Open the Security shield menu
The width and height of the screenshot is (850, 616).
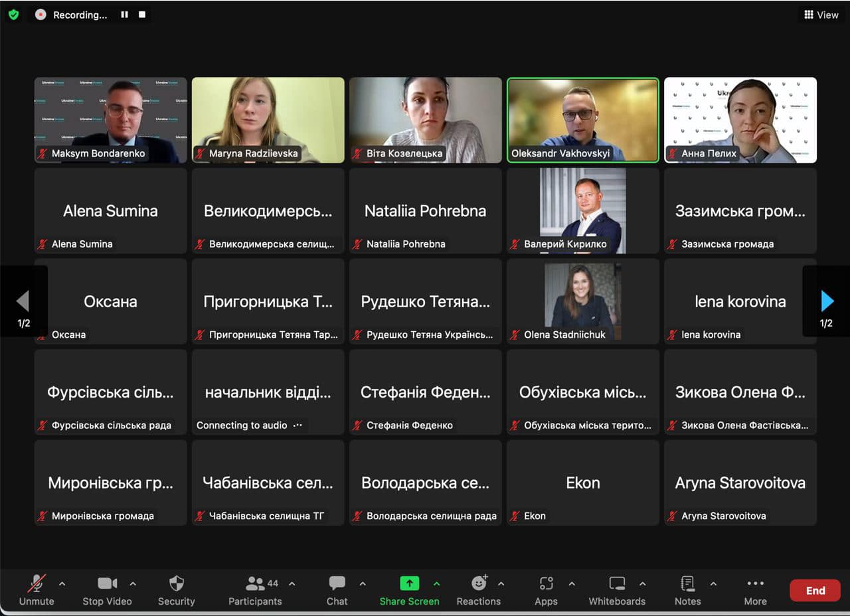click(176, 590)
